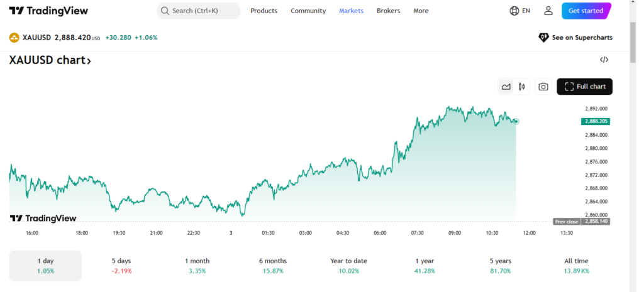Screen dimensions: 644x292
Task: Click the XAUUSD gold symbol icon
Action: click(14, 38)
